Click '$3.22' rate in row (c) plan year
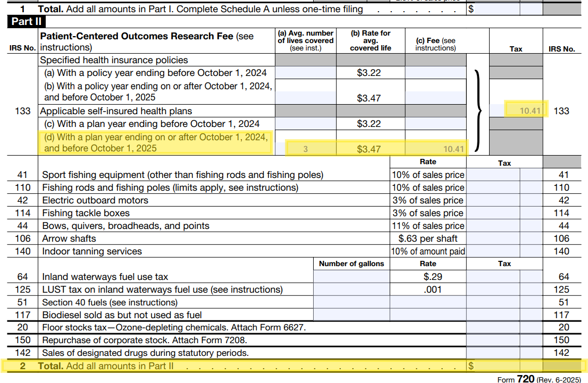 pyautogui.click(x=368, y=124)
